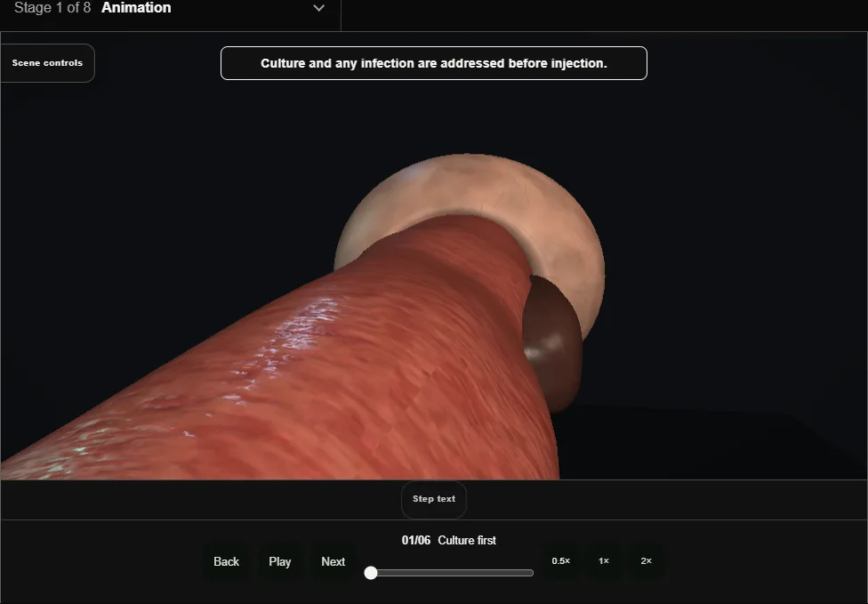Click the stage selector chevron arrow
The width and height of the screenshot is (868, 604).
tap(319, 8)
